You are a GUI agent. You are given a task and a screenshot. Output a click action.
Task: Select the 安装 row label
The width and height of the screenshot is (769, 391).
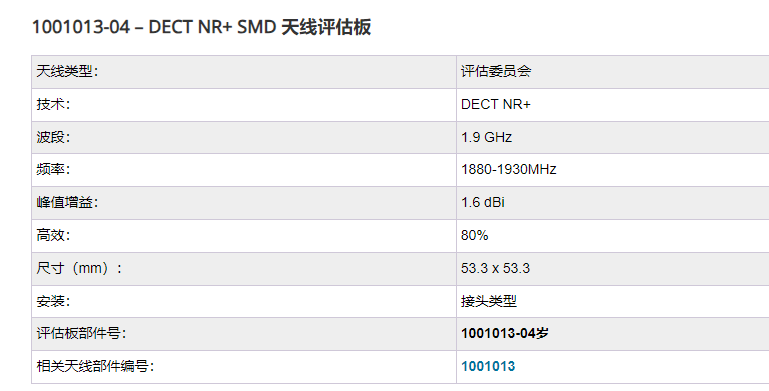coord(53,301)
